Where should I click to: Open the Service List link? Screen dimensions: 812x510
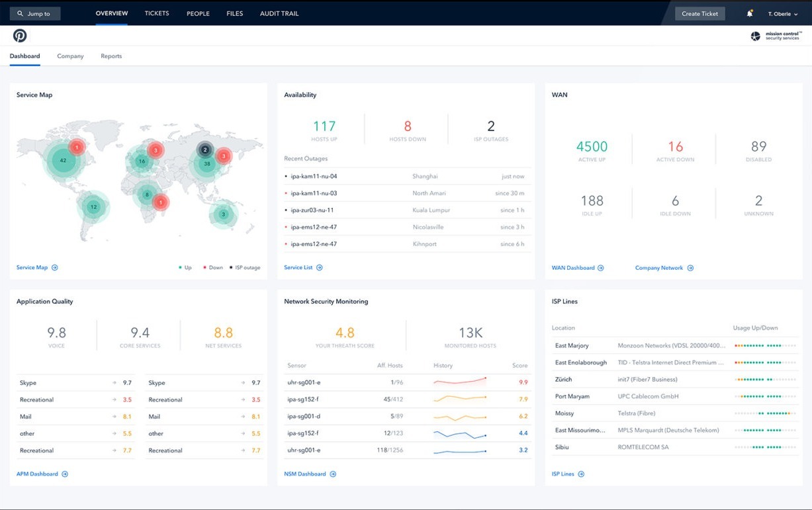click(298, 268)
